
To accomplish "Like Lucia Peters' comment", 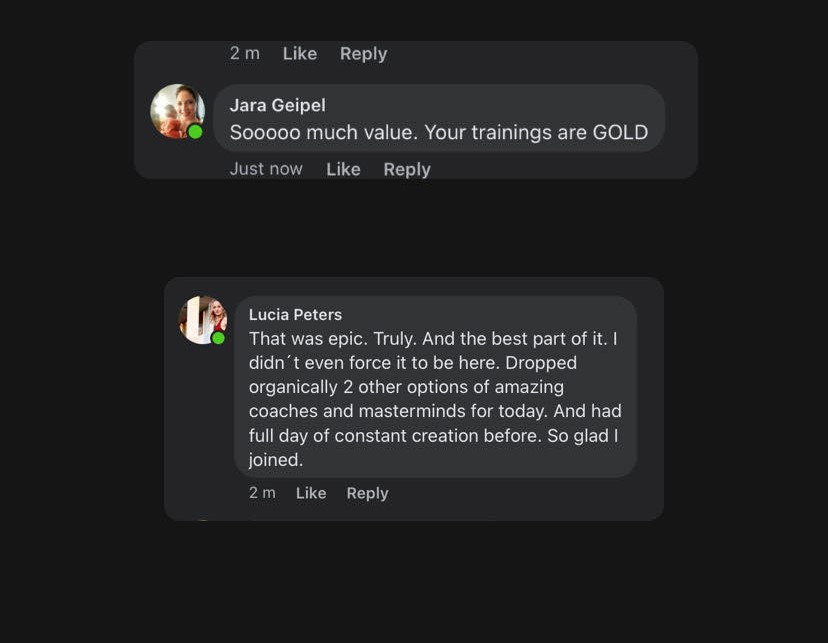I will point(311,493).
